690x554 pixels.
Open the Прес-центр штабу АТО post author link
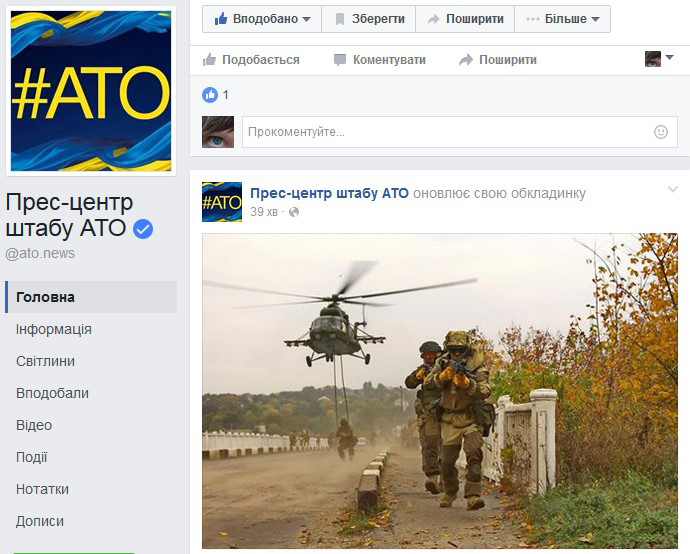329,193
